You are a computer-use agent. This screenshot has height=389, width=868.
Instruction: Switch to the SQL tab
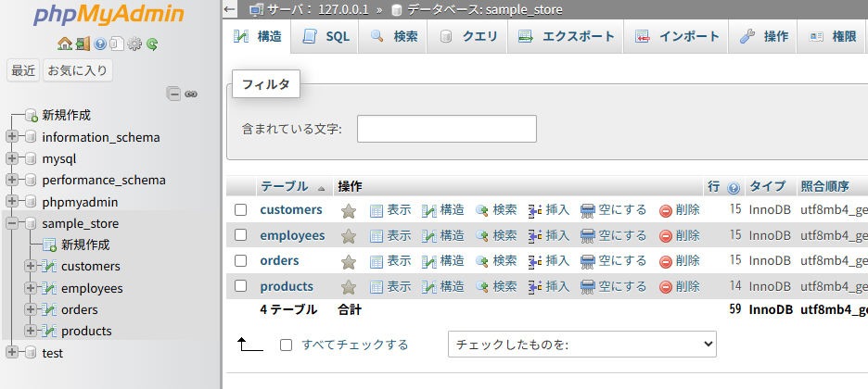[x=326, y=37]
